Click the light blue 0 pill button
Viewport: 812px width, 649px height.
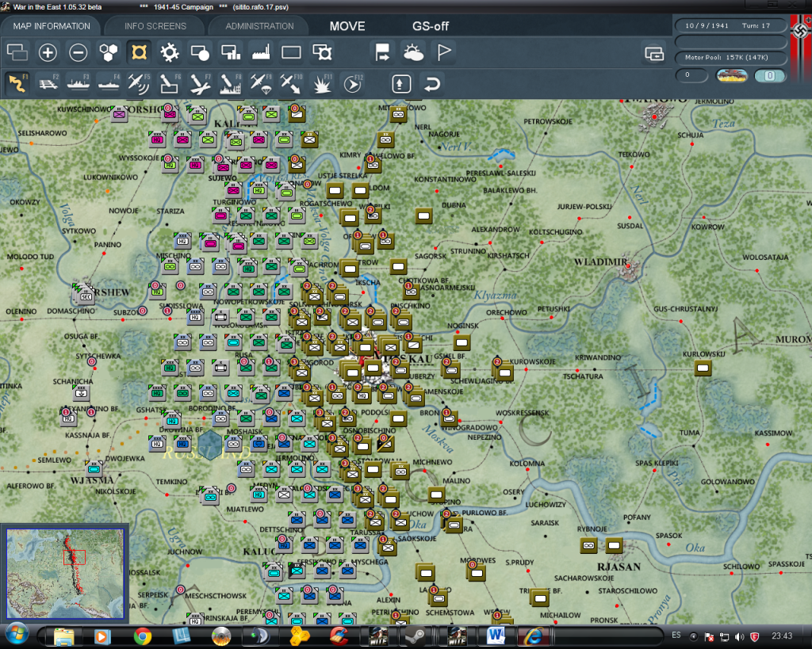[x=769, y=75]
